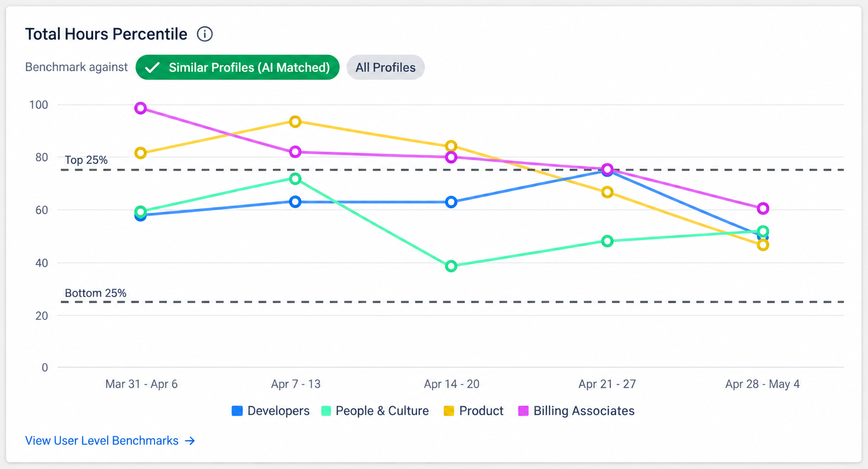
Task: Click the blue Developers legend swatch
Action: (x=237, y=411)
